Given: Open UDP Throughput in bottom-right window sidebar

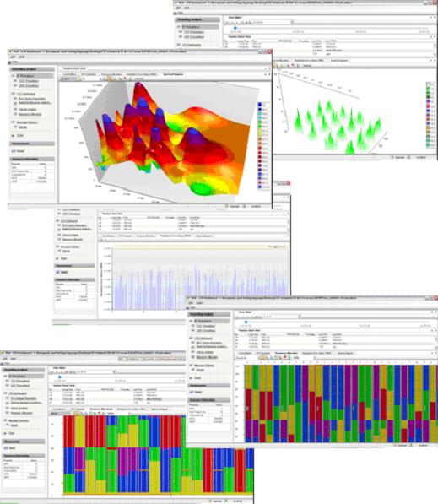Looking at the screenshot, I should [206, 331].
